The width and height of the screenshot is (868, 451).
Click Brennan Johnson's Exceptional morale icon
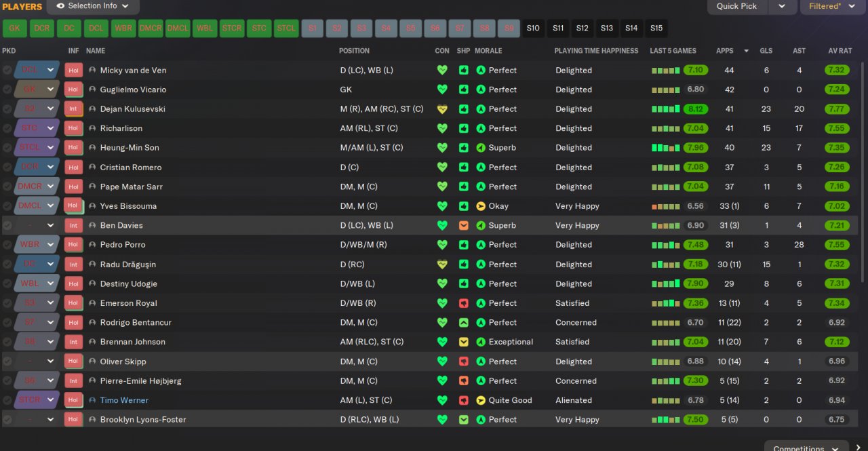coord(481,342)
